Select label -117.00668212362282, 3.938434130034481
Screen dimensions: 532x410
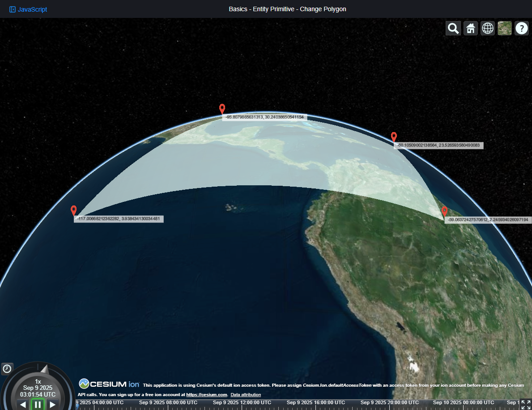[119, 219]
